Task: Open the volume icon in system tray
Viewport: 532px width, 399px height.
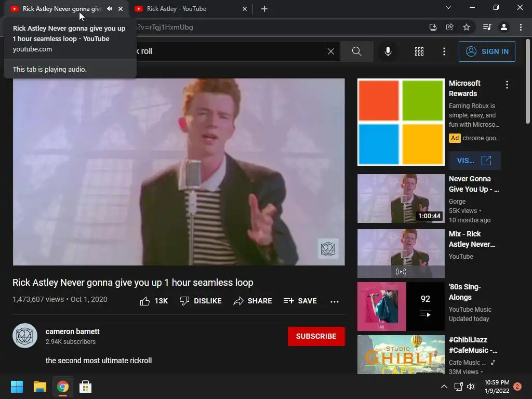Action: [x=471, y=387]
